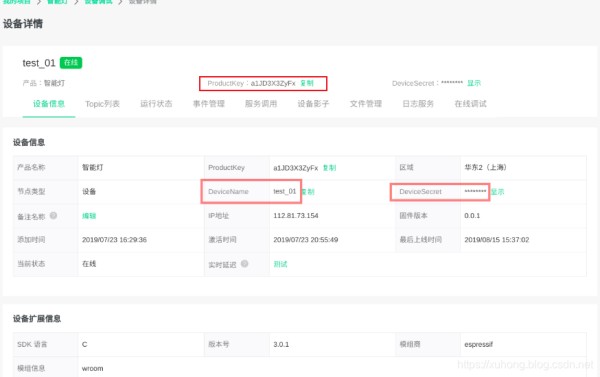This screenshot has height=377, width=600.
Task: Open the 在线调试 tab
Action: [x=471, y=104]
